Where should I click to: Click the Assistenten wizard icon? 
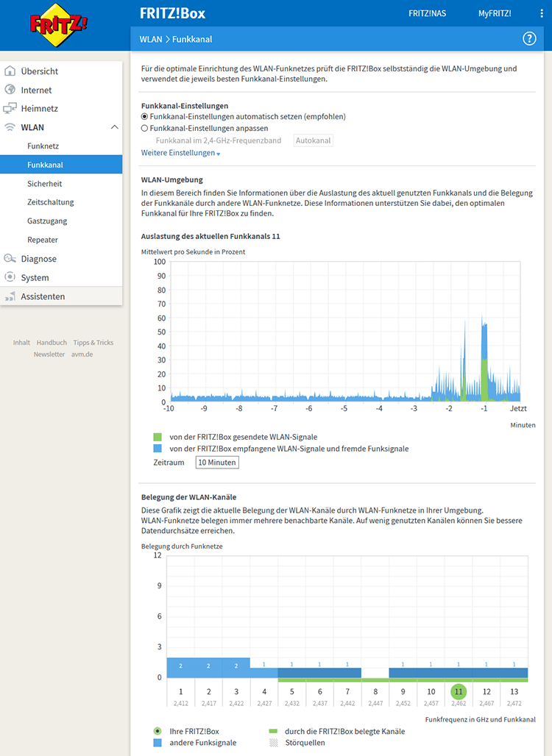[x=10, y=297]
